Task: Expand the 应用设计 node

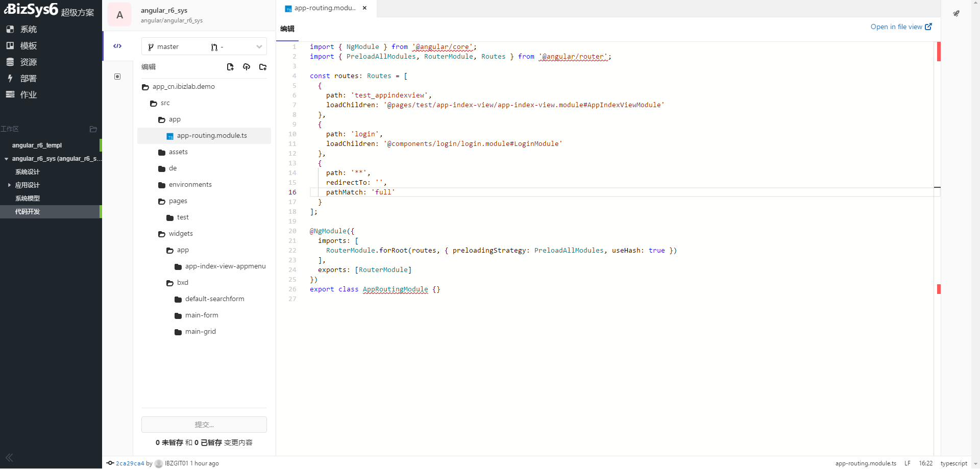Action: [x=9, y=185]
